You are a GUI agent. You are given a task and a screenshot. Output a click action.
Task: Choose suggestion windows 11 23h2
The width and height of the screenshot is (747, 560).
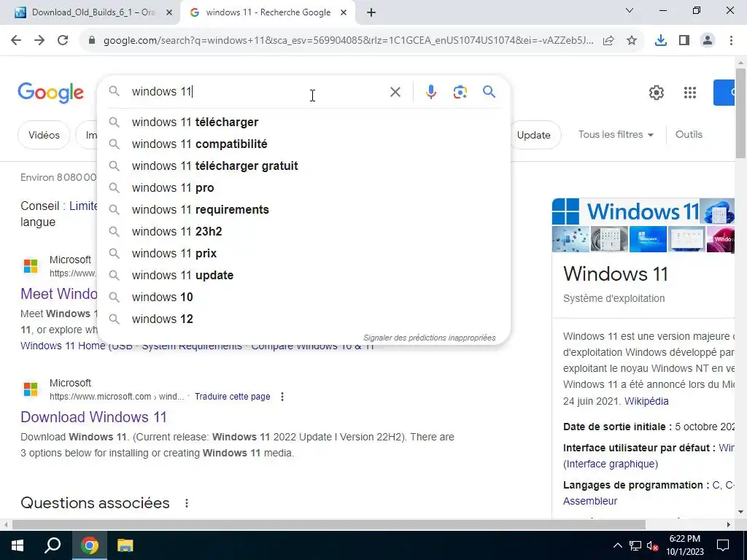coord(303,232)
